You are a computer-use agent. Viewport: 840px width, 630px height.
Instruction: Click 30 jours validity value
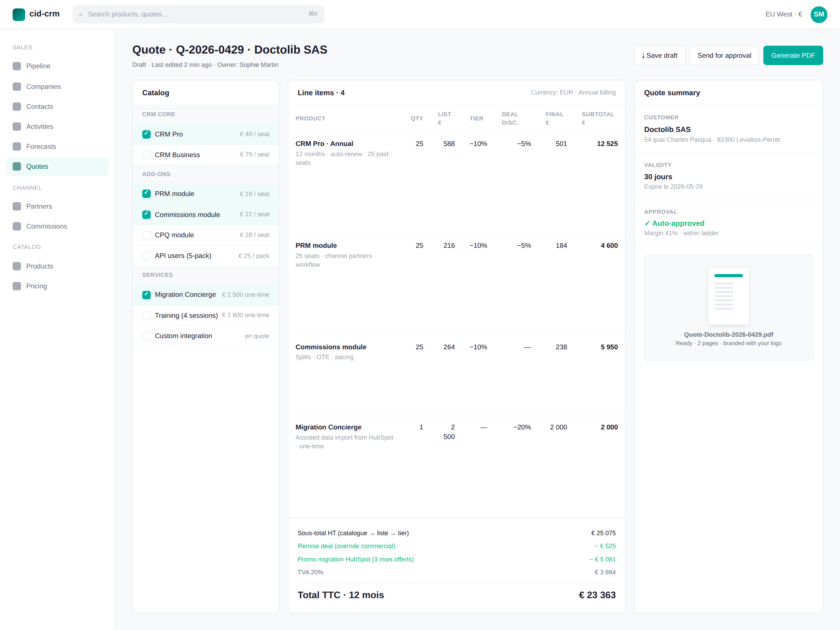point(658,177)
